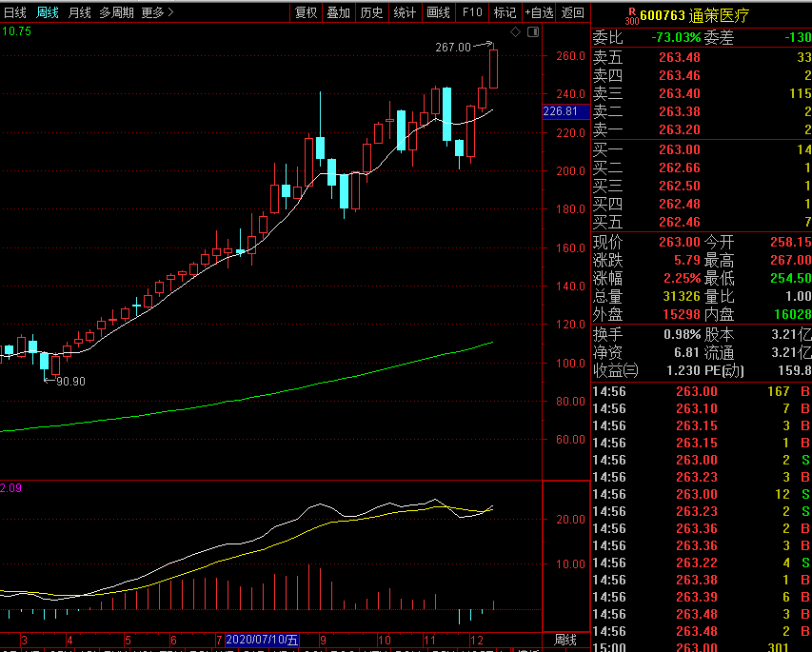Click the 90.90 low-price annotation on the chart
Image resolution: width=812 pixels, height=652 pixels.
click(x=70, y=382)
